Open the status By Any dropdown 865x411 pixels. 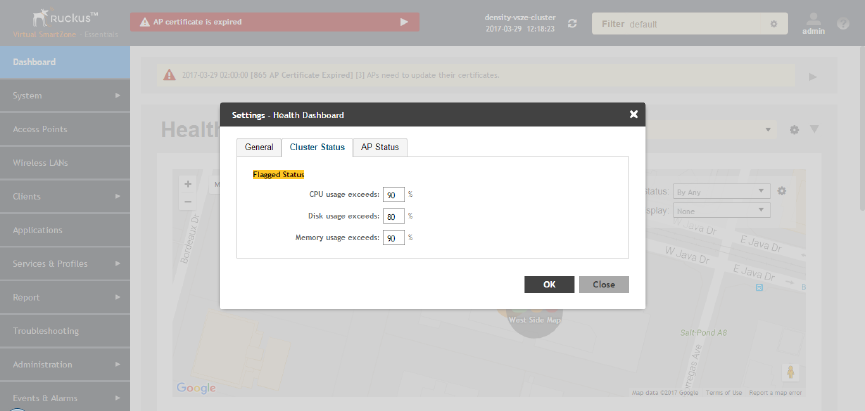[x=722, y=192]
